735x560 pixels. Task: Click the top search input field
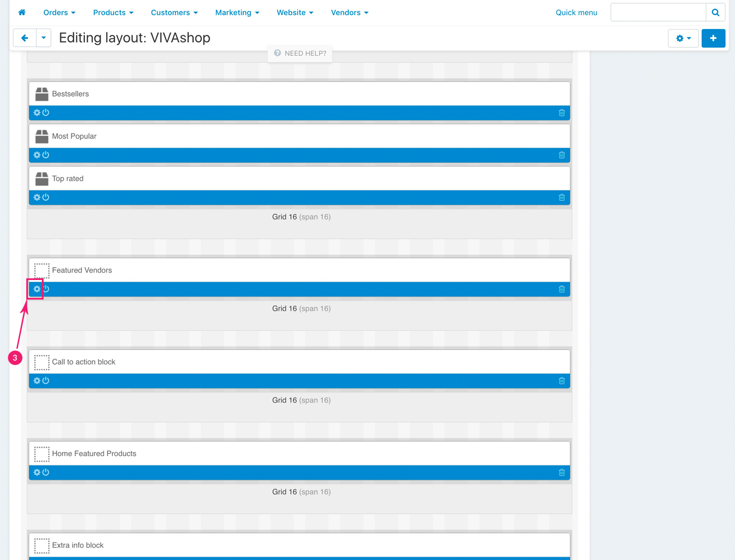(x=658, y=12)
